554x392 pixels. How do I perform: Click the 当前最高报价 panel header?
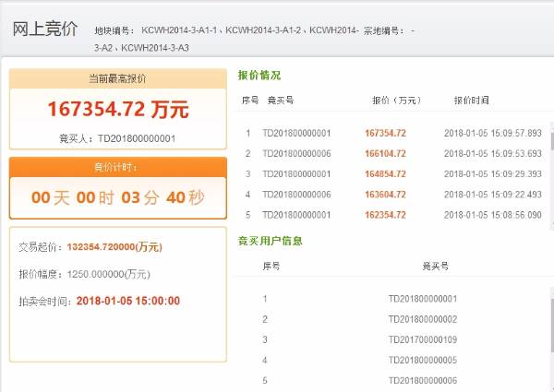click(x=116, y=79)
